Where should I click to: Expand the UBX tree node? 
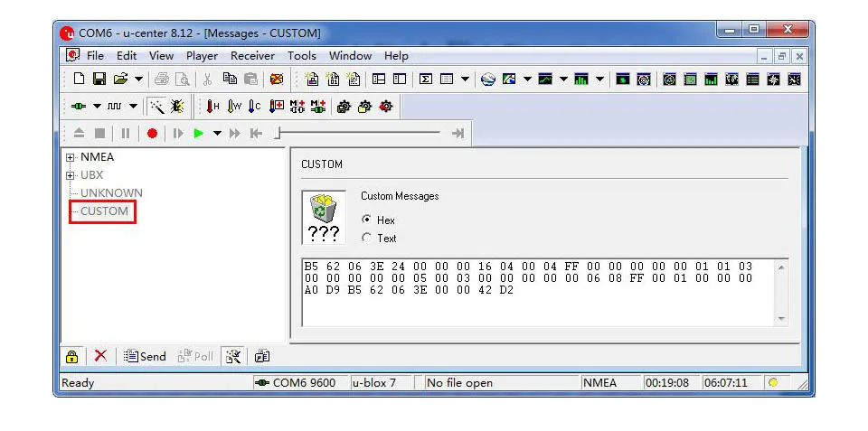[x=70, y=175]
